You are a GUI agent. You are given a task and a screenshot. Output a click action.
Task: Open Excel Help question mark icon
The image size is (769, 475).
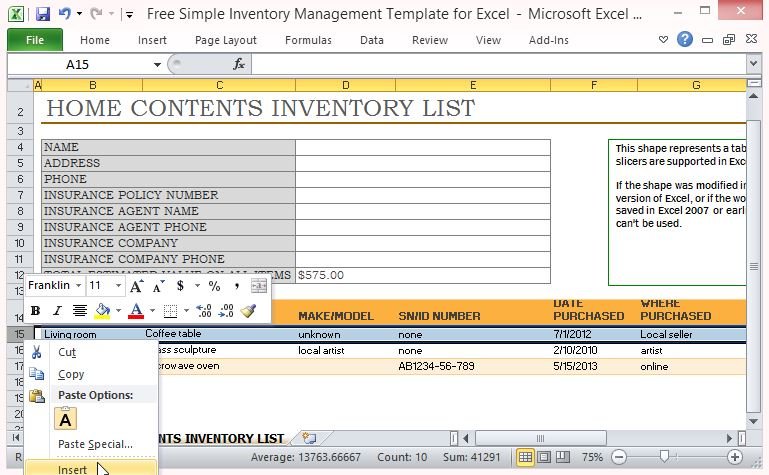[685, 40]
